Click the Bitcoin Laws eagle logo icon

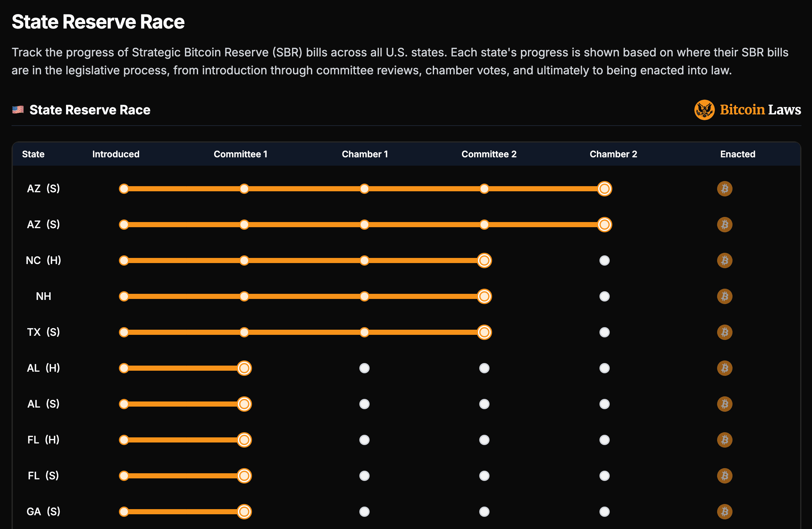[x=704, y=110]
